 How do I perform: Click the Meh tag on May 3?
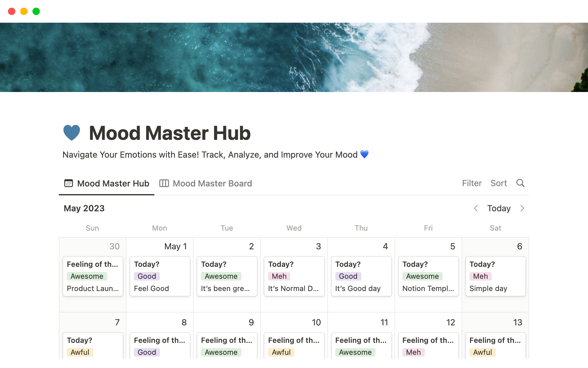[279, 276]
